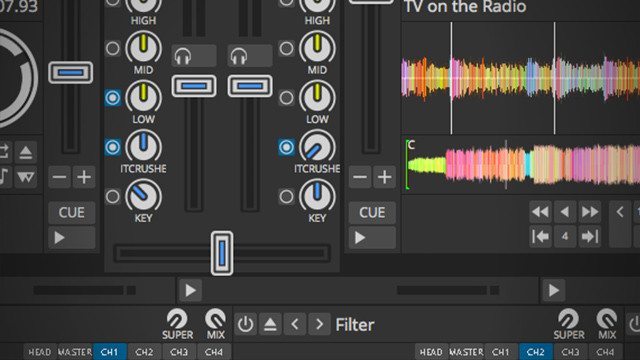This screenshot has width=640, height=360.
Task: Enable right channel LOW kill button
Action: (x=287, y=98)
